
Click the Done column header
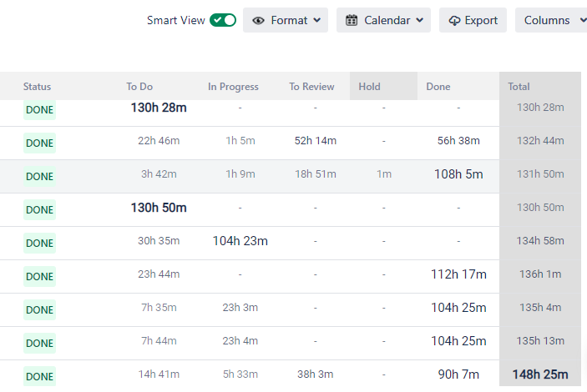tap(438, 87)
